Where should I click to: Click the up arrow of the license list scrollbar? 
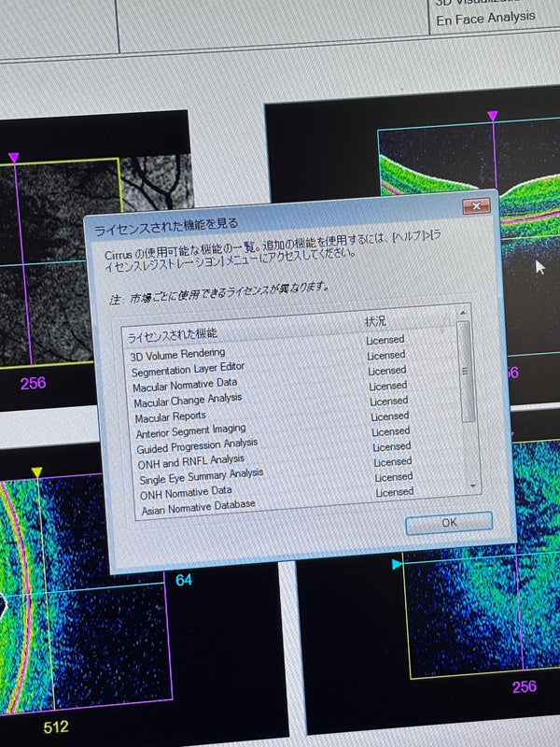click(462, 313)
